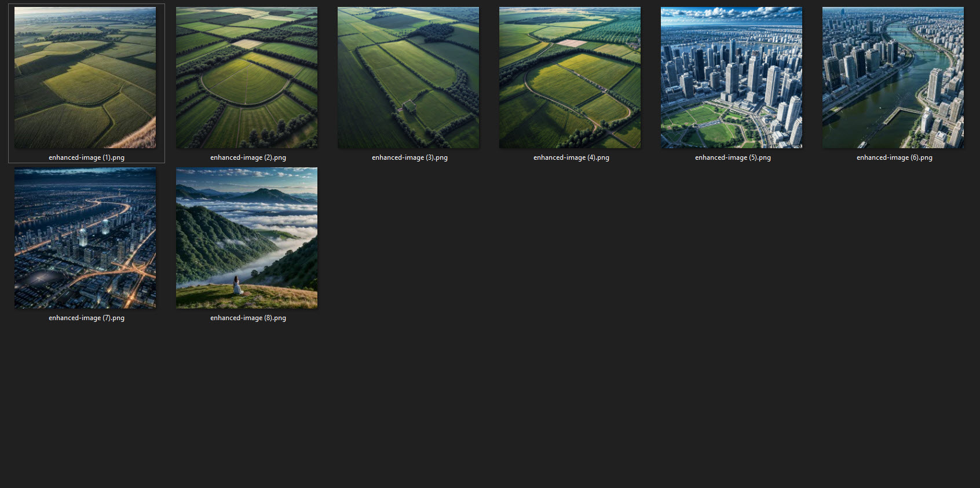980x488 pixels.
Task: Click the enhanced-image (4).png file name
Action: tap(571, 157)
